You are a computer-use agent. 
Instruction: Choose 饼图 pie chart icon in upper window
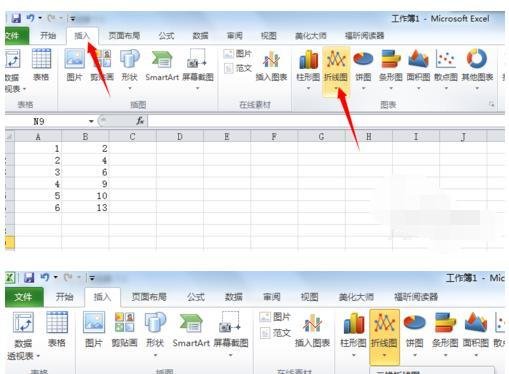363,59
